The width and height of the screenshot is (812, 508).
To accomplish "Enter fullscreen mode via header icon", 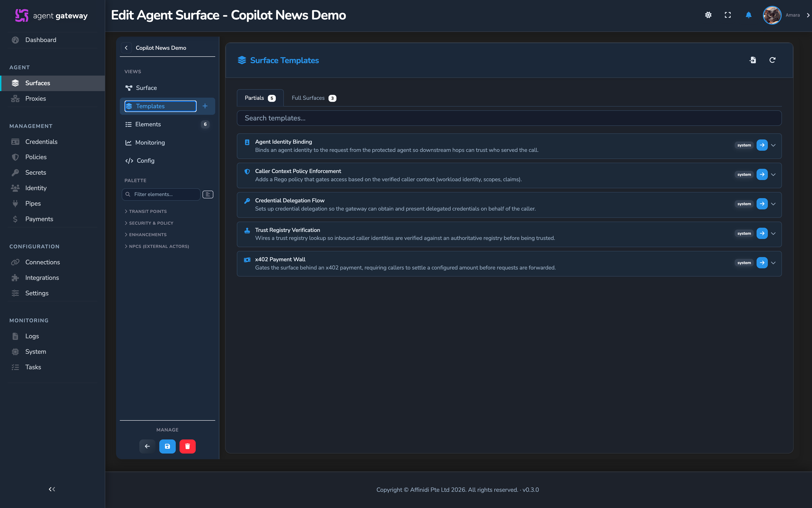I will tap(728, 15).
